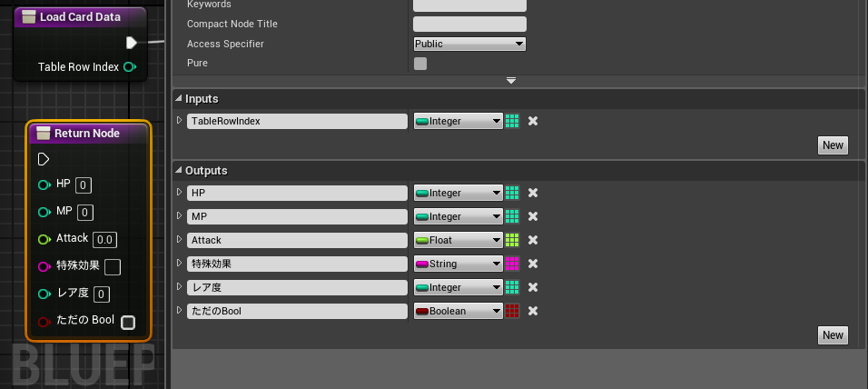Toggle array grid icon for Attack output
The image size is (868, 389).
512,240
